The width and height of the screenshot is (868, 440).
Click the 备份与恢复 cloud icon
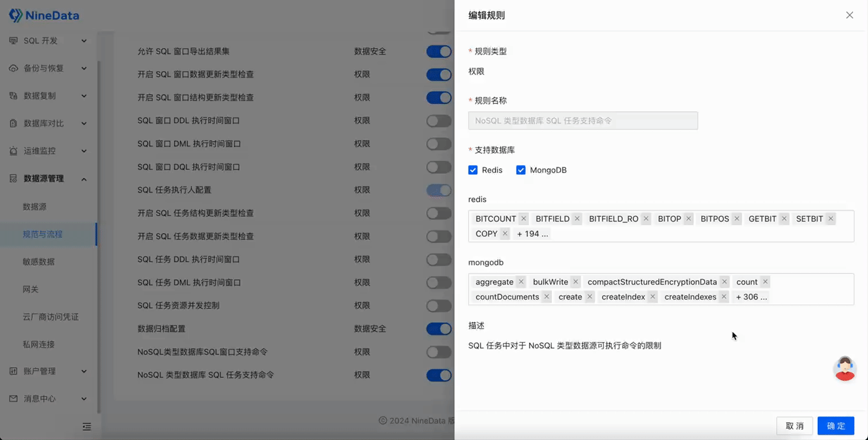click(13, 68)
